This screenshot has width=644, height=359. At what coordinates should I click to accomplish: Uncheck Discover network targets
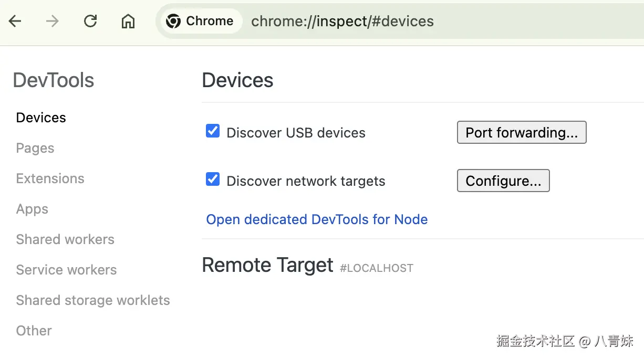pyautogui.click(x=213, y=179)
